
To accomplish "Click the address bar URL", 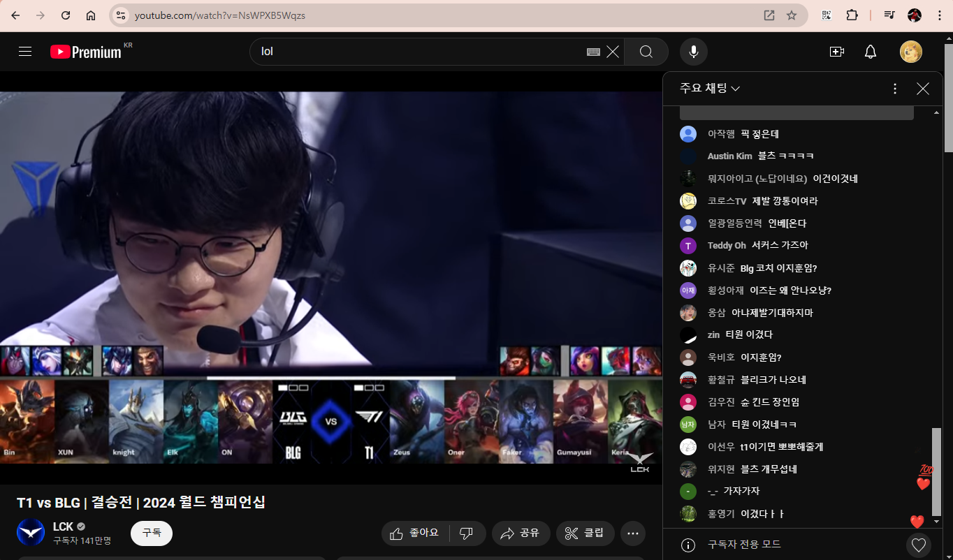I will 219,15.
